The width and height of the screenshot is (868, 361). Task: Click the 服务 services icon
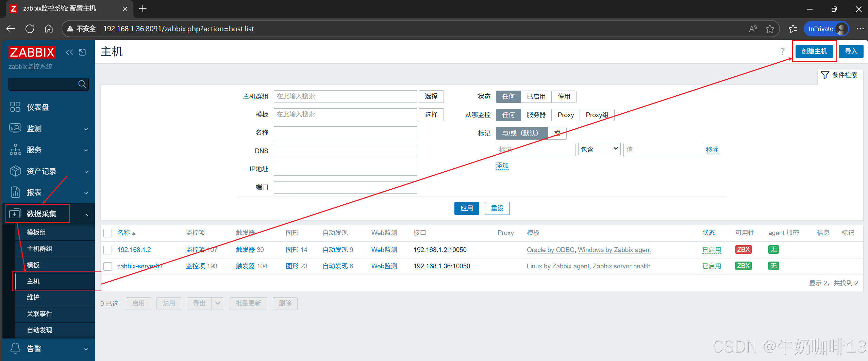click(x=15, y=150)
